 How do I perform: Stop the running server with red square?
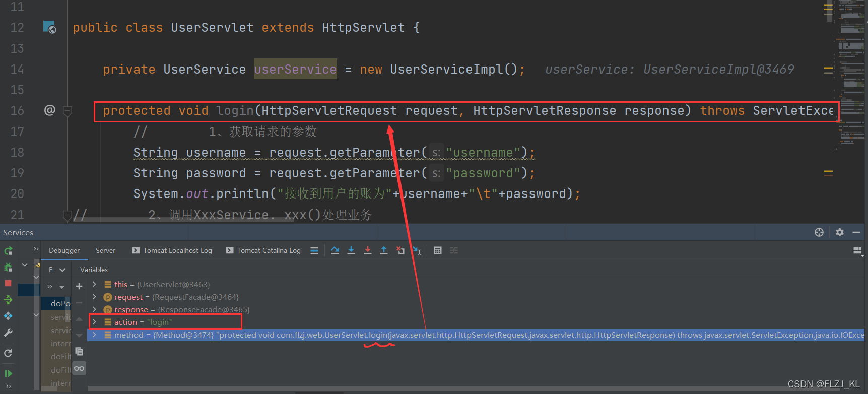point(8,283)
